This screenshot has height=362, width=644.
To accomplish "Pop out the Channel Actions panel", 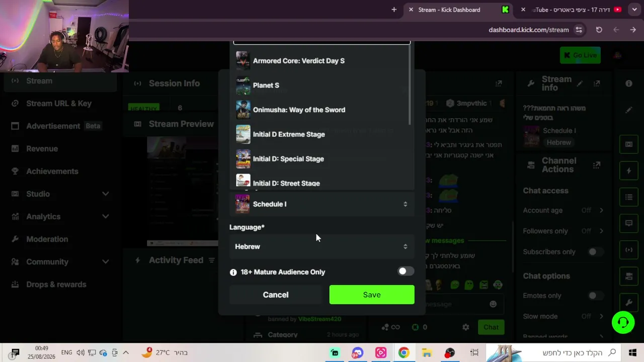I will (597, 165).
